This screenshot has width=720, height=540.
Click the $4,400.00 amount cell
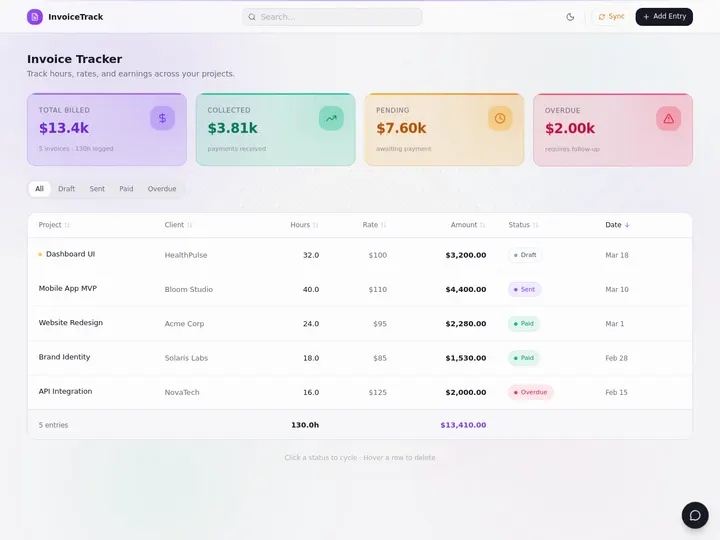pyautogui.click(x=466, y=289)
